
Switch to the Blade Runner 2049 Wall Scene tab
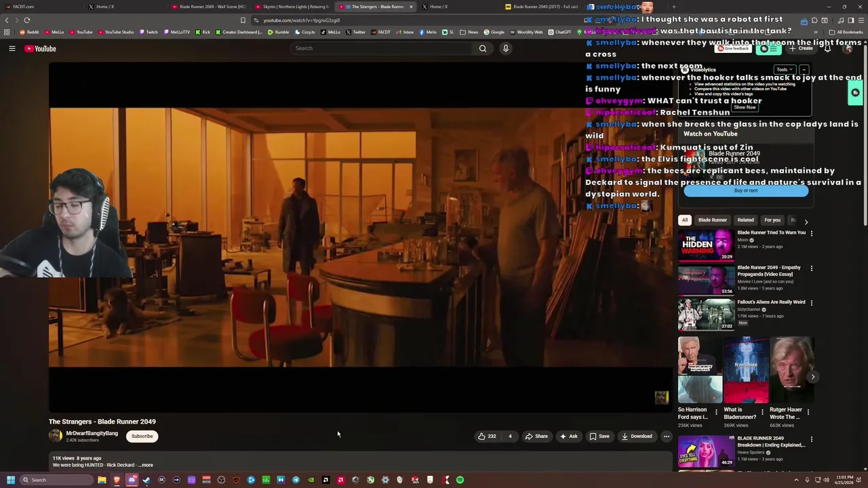(x=209, y=7)
